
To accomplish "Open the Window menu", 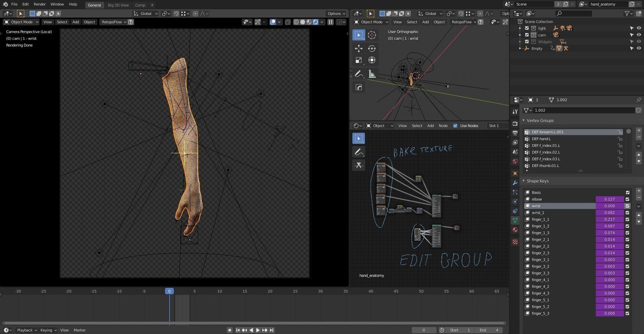I will click(x=57, y=4).
